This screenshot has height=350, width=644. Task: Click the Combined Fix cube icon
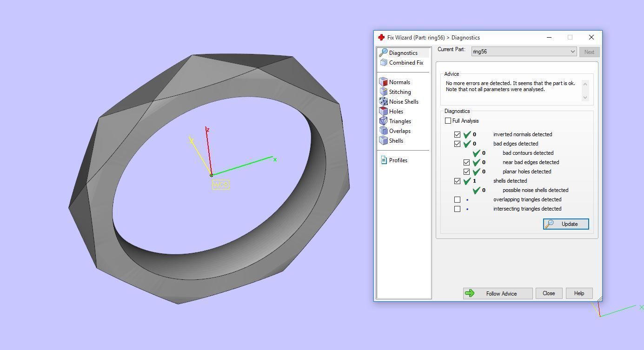383,63
